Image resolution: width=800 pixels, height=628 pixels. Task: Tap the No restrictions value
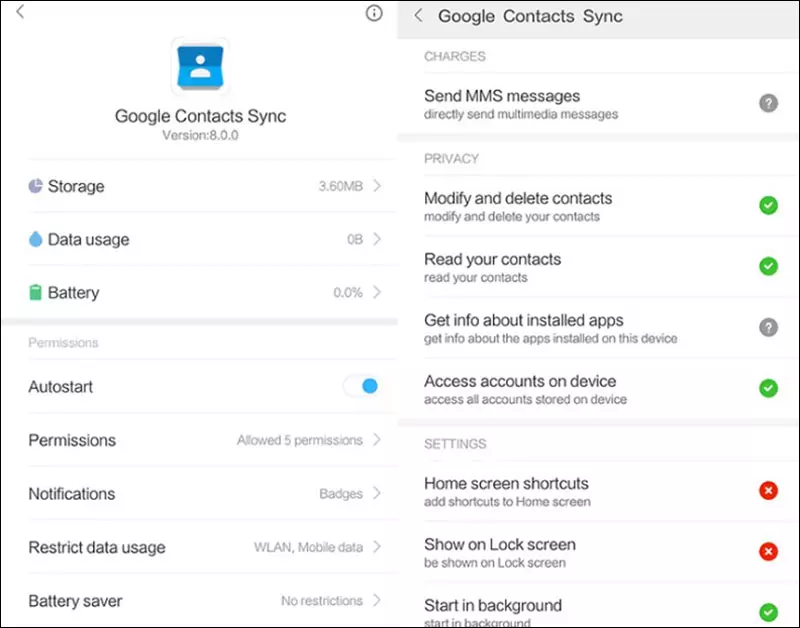pos(322,600)
